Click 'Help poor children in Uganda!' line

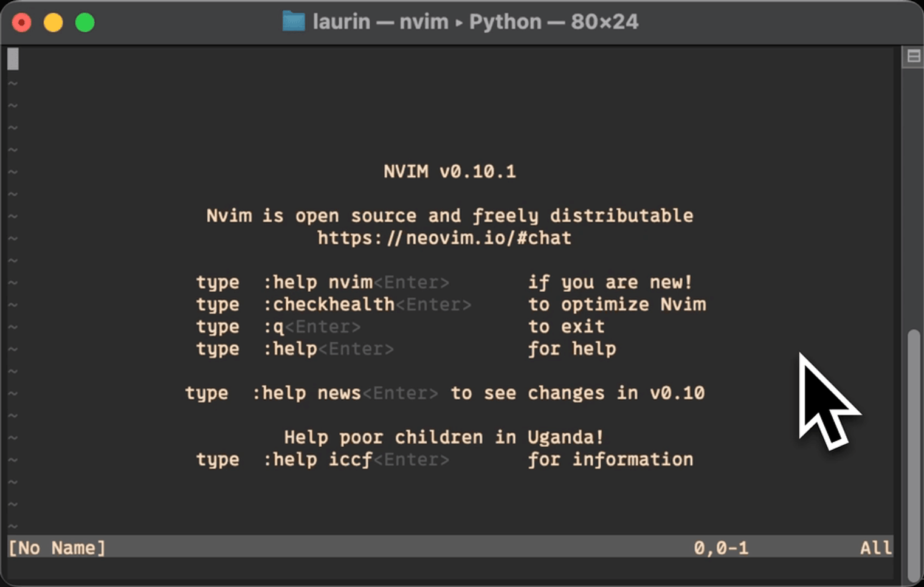click(x=444, y=438)
